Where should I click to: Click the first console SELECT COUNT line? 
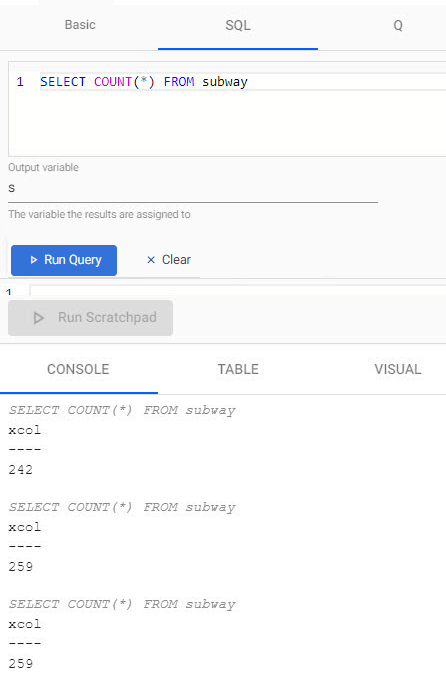(122, 410)
